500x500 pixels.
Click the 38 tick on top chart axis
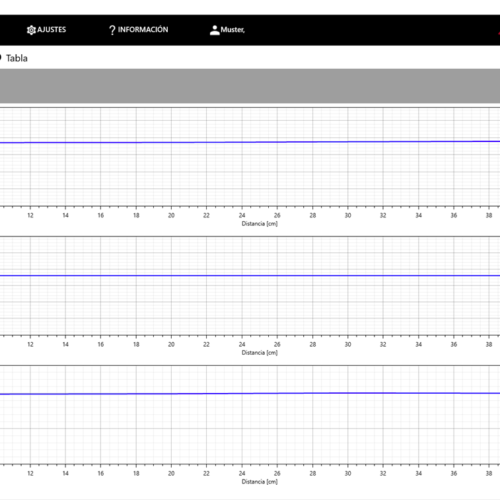click(x=489, y=215)
